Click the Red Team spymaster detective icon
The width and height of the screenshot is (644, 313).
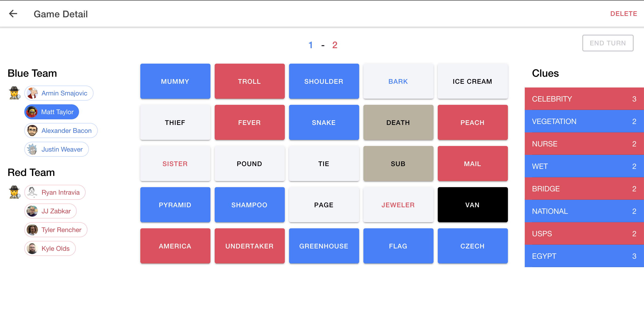[15, 192]
